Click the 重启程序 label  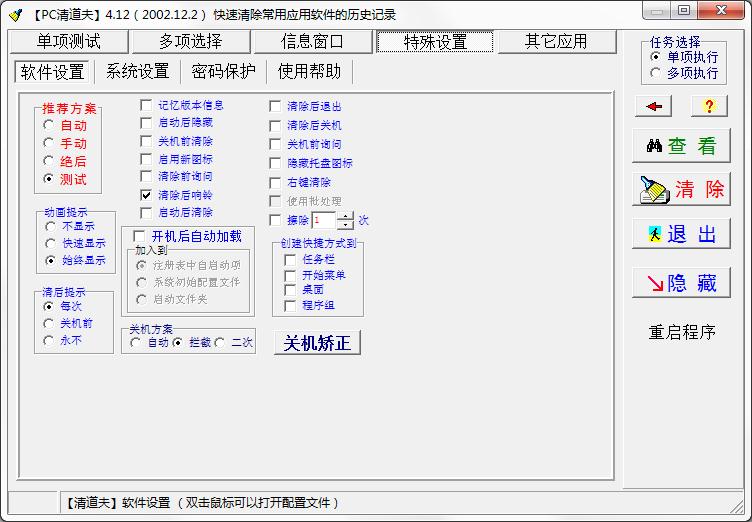(682, 333)
